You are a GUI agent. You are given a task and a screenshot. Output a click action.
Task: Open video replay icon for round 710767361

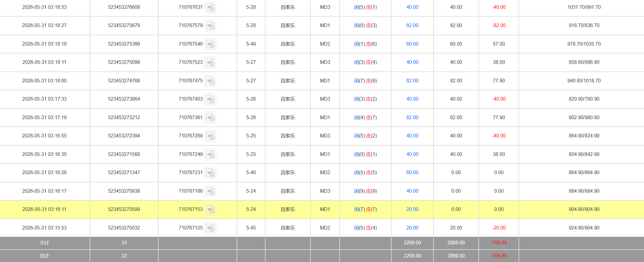[x=210, y=118]
